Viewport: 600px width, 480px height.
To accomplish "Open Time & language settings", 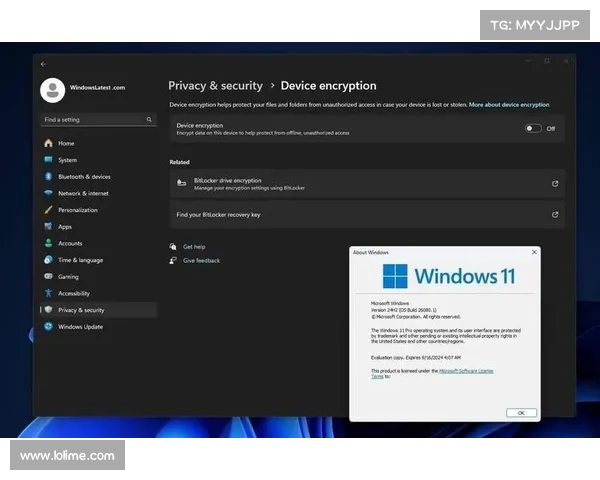I will tap(98, 260).
